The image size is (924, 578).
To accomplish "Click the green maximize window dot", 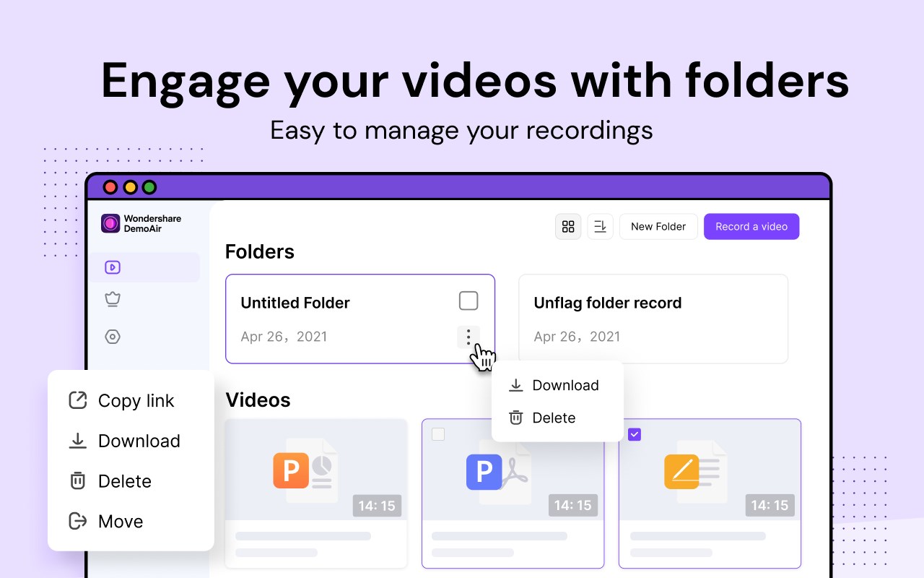I will click(149, 187).
